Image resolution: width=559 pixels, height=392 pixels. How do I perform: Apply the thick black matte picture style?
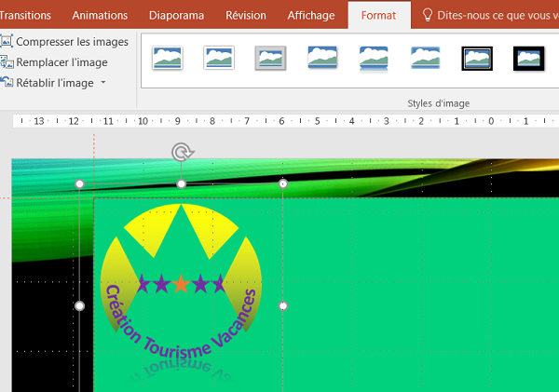pos(528,59)
